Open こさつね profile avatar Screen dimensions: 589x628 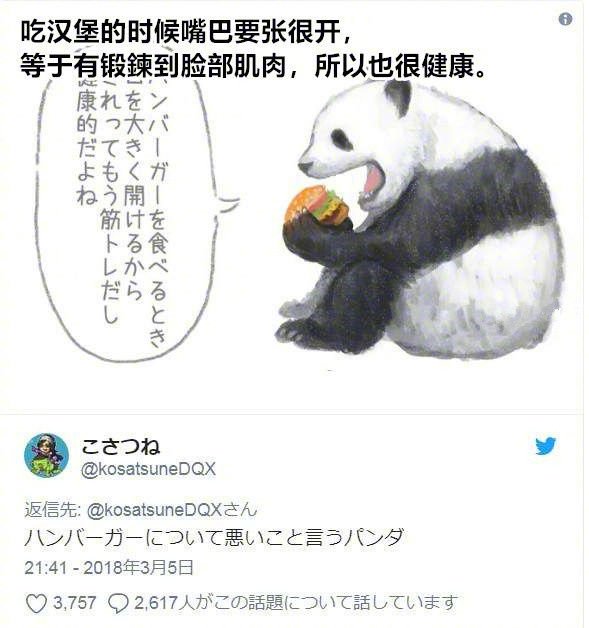point(46,455)
